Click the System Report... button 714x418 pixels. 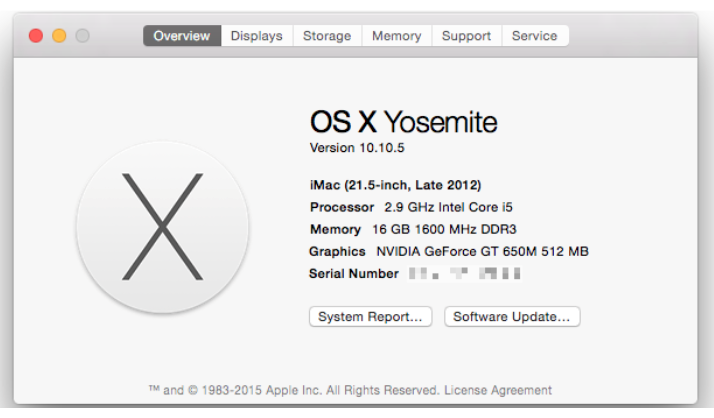370,316
